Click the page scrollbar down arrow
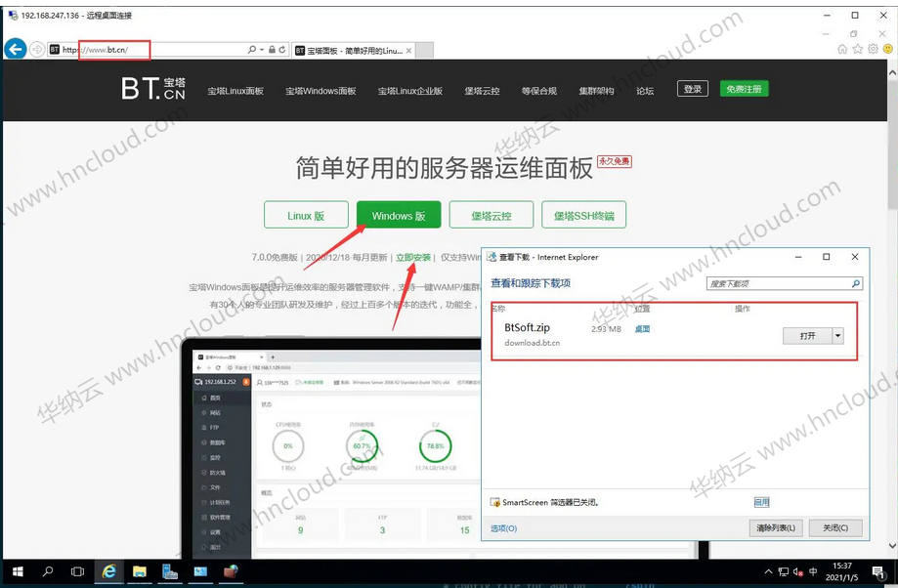The width and height of the screenshot is (898, 588). 892,546
